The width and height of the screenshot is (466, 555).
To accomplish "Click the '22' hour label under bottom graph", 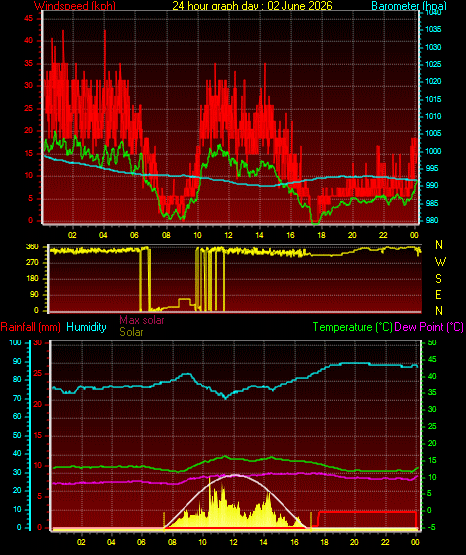I will (385, 542).
